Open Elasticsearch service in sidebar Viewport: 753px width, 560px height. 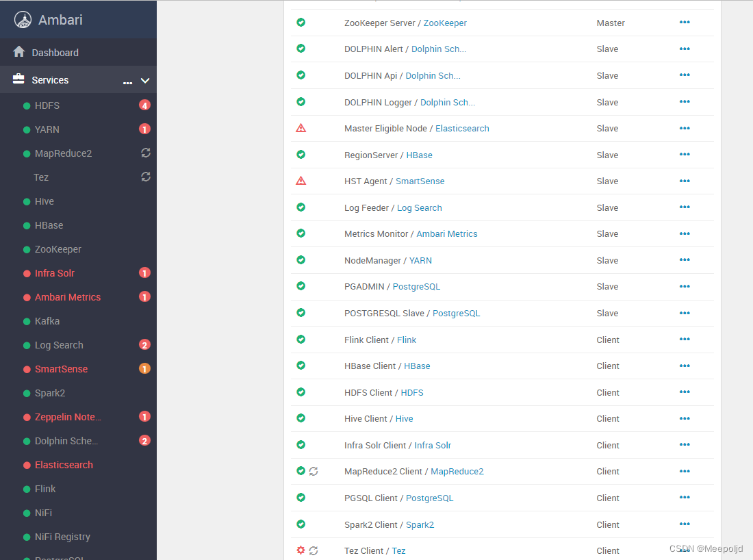click(64, 465)
